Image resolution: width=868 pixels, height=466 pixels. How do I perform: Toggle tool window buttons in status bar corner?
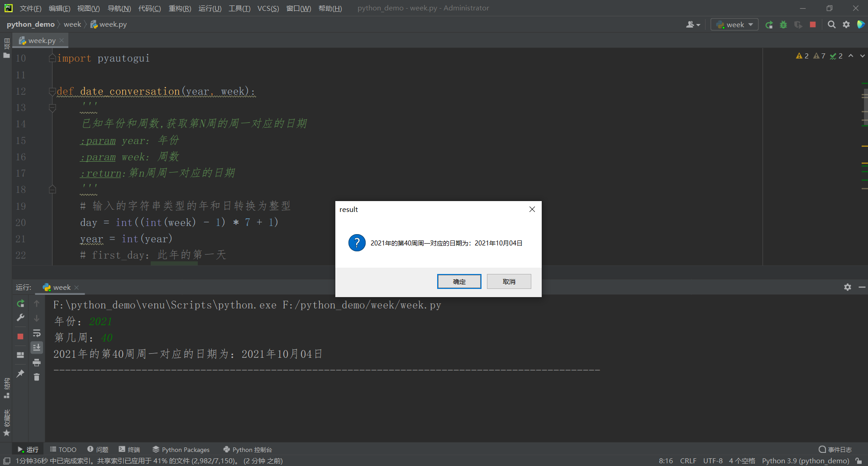click(x=7, y=461)
